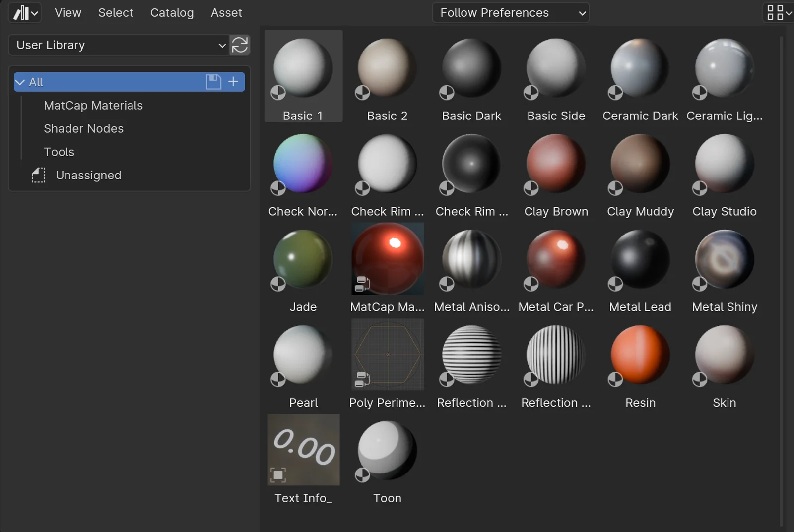Screen dimensions: 794x532
Task: Choose the Tools catalog
Action: [x=59, y=152]
